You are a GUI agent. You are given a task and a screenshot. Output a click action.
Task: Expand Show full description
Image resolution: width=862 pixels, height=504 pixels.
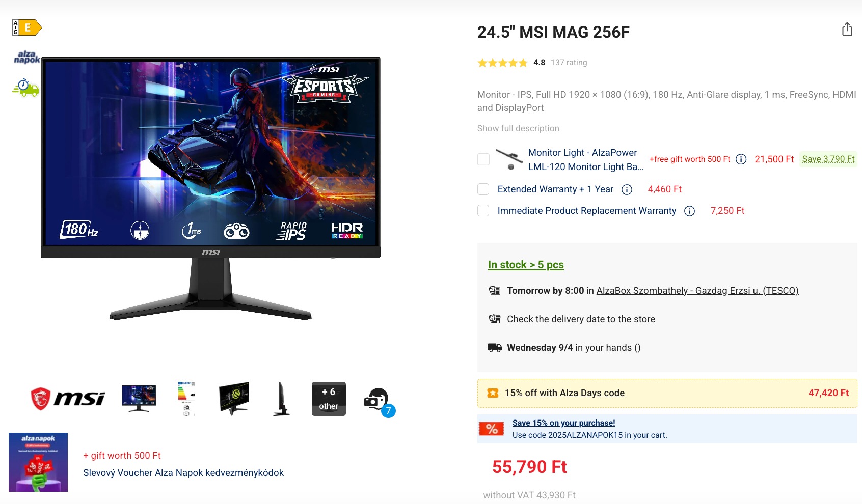pos(518,128)
